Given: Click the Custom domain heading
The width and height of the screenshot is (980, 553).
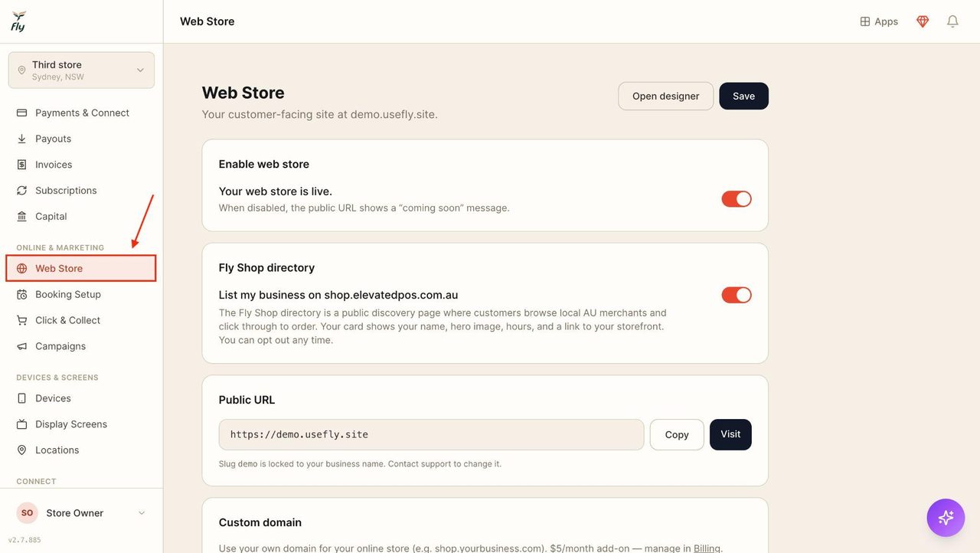Looking at the screenshot, I should 260,522.
